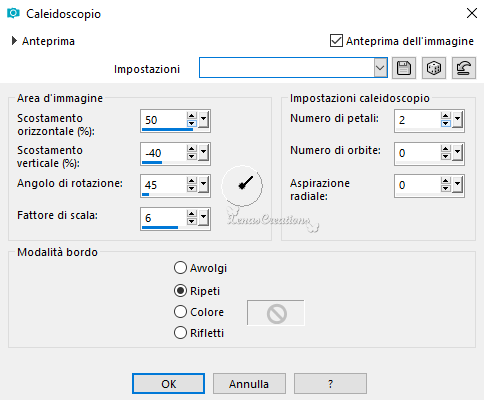The image size is (484, 400).
Task: Click the rotation angle dial control
Action: click(x=242, y=186)
